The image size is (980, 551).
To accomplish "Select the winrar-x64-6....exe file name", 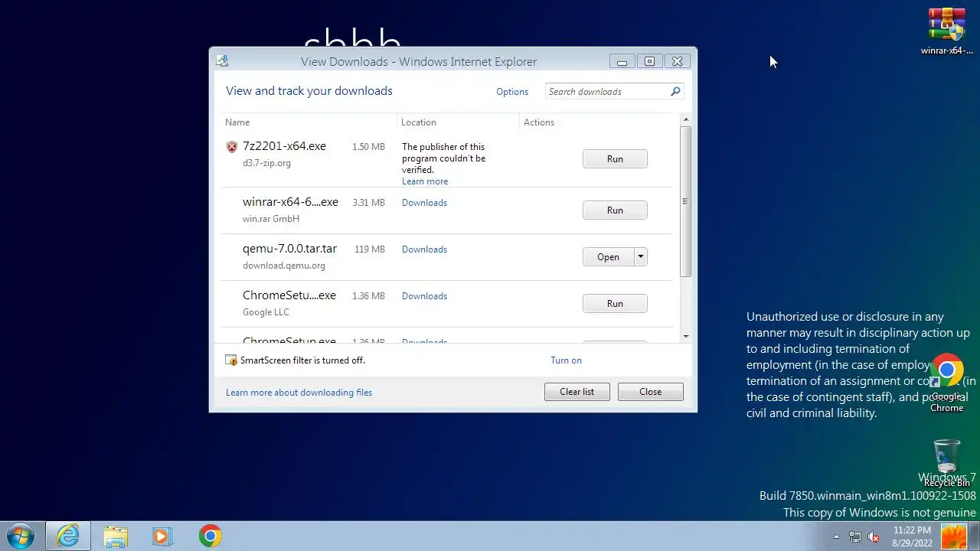I will [290, 202].
